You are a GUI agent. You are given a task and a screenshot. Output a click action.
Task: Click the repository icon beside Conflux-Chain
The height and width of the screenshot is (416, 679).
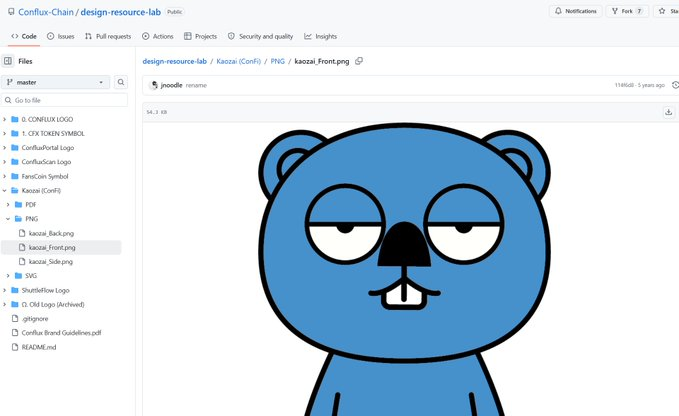(x=11, y=12)
